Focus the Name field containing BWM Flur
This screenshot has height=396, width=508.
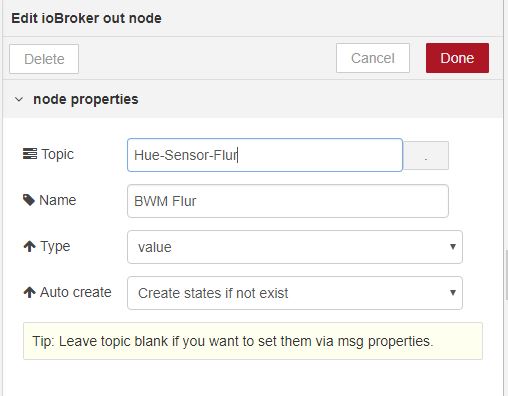[x=288, y=201]
